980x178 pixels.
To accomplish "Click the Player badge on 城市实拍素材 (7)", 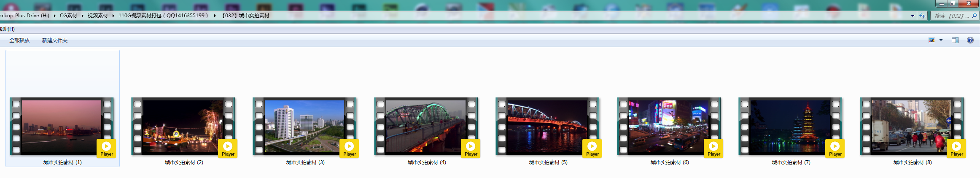I will click(x=835, y=148).
